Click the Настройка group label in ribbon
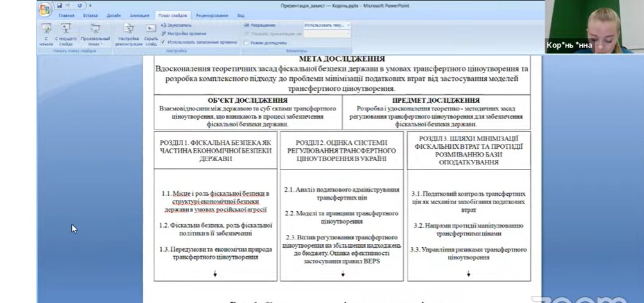Image resolution: width=644 pixels, height=303 pixels. click(x=176, y=51)
